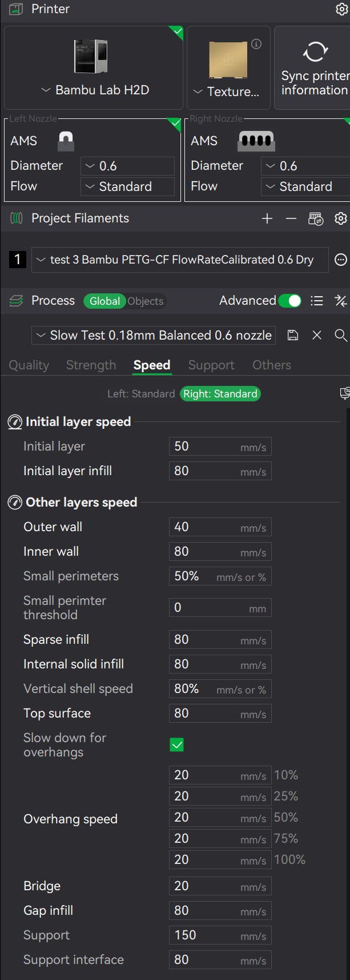
Task: Open Left Nozzle Diameter dropdown
Action: click(x=127, y=166)
